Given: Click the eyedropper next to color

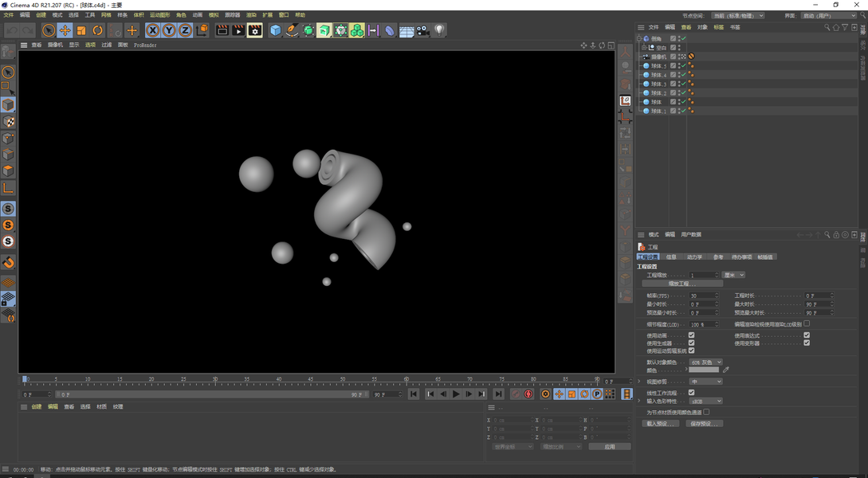Looking at the screenshot, I should pyautogui.click(x=726, y=370).
